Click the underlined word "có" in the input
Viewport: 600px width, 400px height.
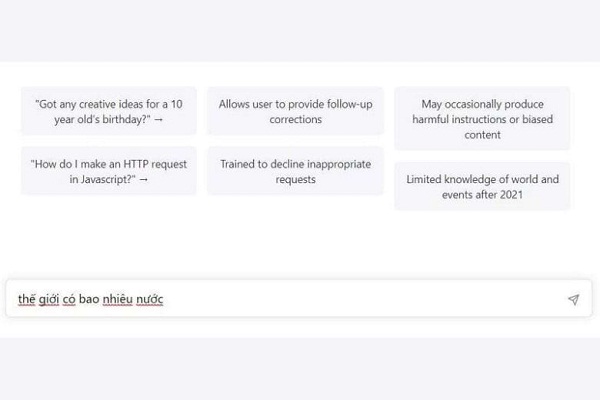[69, 299]
